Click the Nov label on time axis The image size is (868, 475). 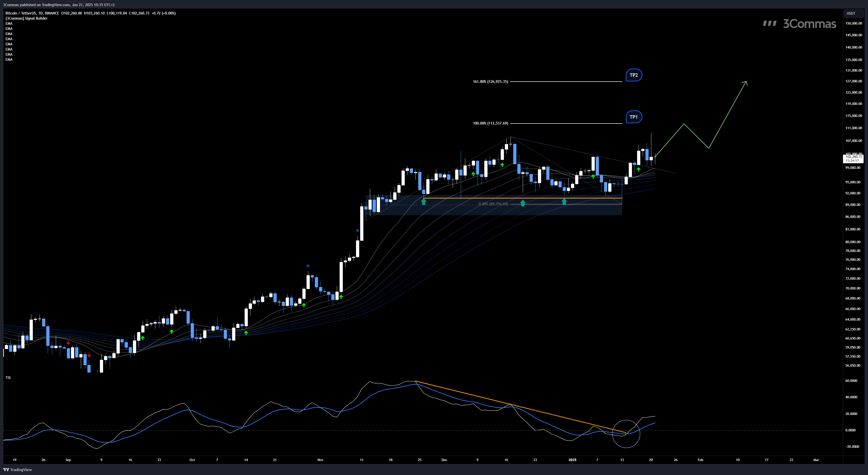coord(320,460)
